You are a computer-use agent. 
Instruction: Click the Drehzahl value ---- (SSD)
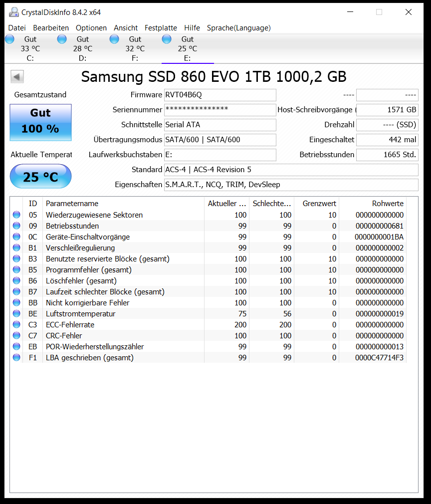(387, 125)
